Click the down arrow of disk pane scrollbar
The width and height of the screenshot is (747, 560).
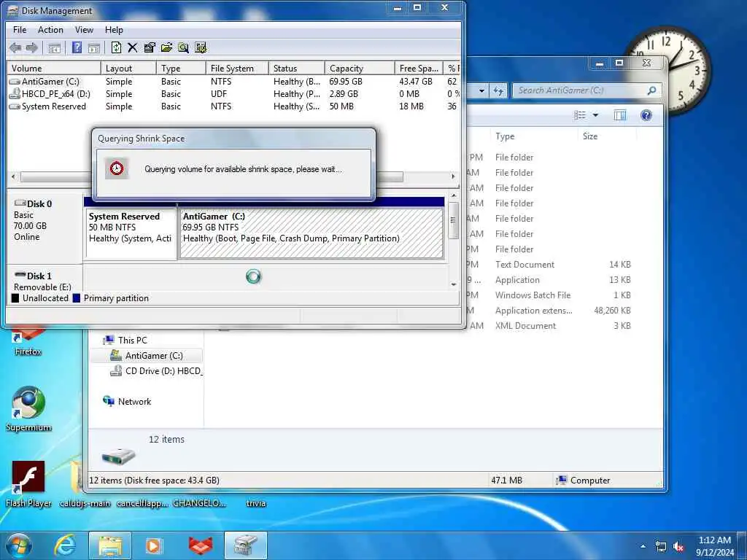coord(454,284)
